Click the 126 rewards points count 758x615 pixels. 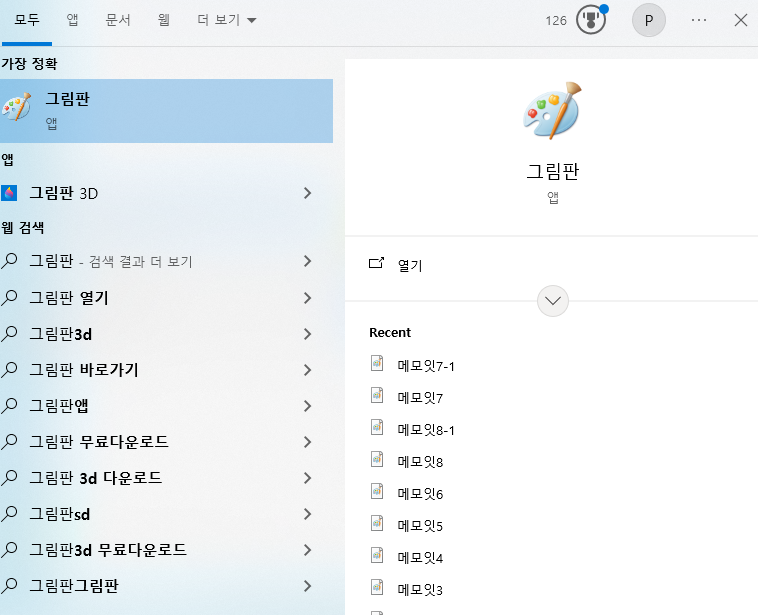tap(556, 20)
